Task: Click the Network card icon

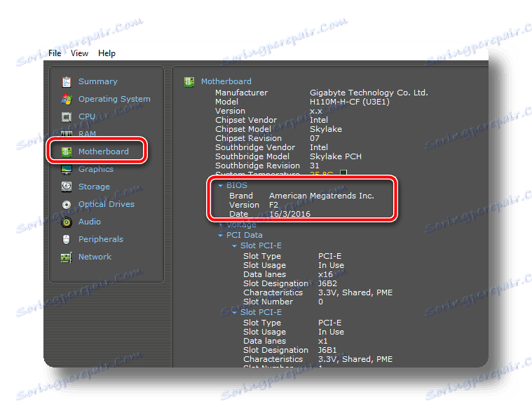Action: [x=67, y=257]
